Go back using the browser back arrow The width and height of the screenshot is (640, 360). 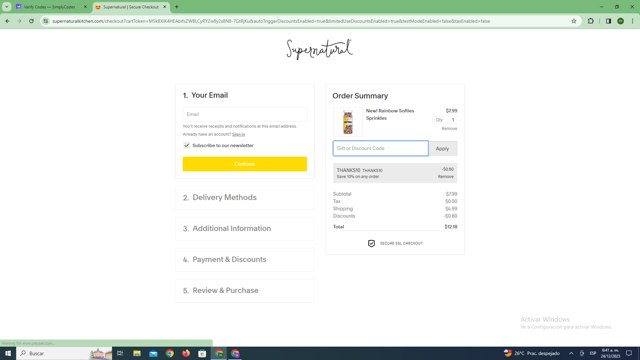point(7,21)
